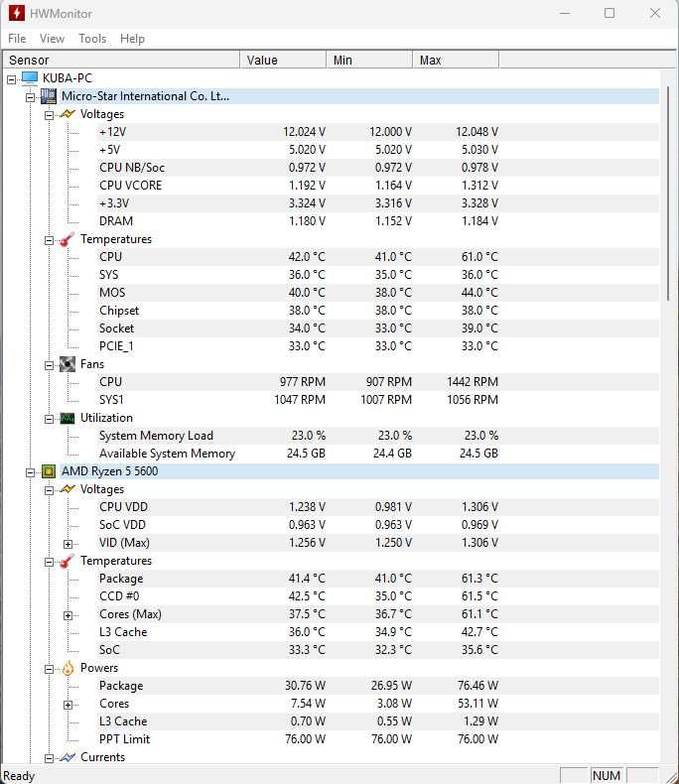Collapse the motherboard Voltages group

coord(49,115)
